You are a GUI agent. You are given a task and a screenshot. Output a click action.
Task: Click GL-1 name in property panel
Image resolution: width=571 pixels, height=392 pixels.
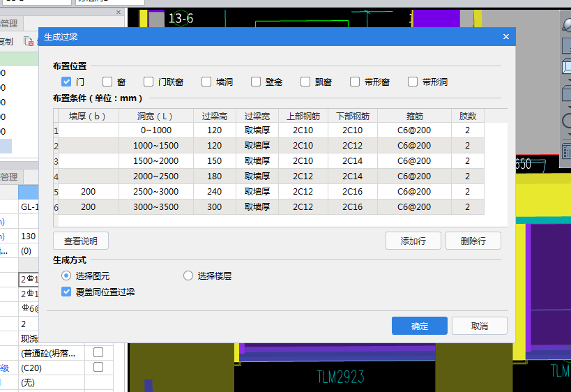(x=29, y=207)
